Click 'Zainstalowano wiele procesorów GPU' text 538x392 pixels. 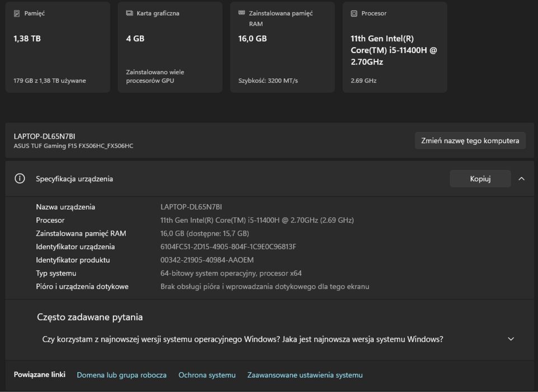[x=155, y=76]
